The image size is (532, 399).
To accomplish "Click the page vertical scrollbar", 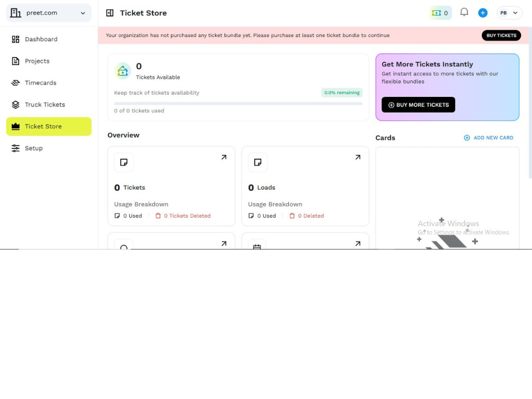I will (x=530, y=102).
